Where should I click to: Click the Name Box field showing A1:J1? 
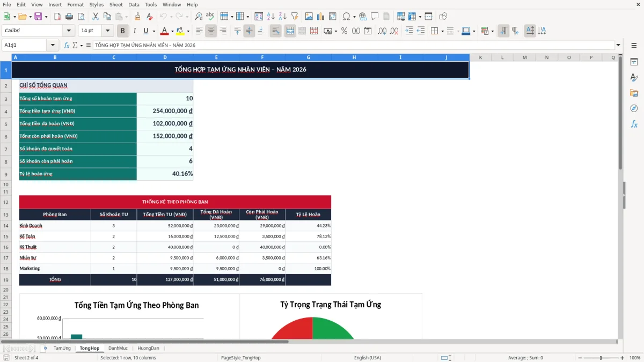(25, 45)
